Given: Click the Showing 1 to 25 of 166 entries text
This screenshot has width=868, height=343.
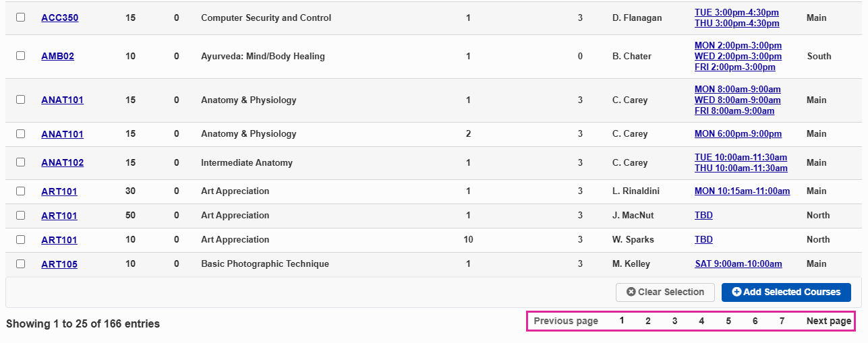Looking at the screenshot, I should point(83,324).
